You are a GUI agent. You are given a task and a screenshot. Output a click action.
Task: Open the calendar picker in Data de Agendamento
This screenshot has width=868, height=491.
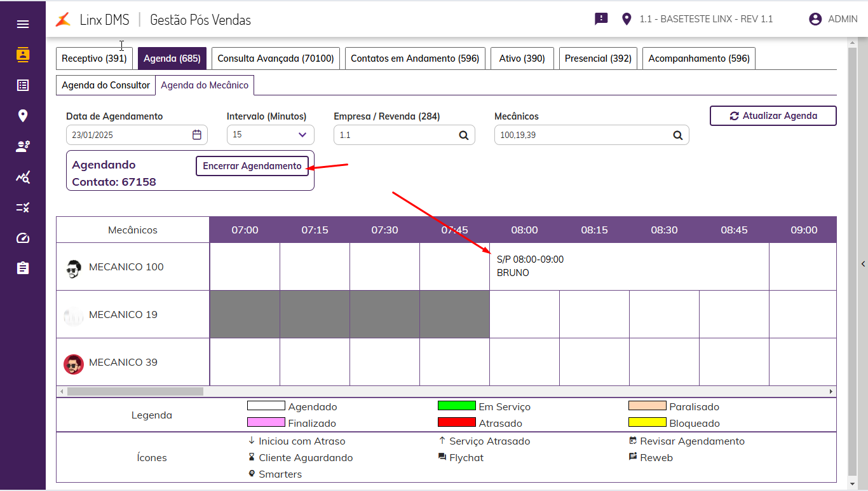(197, 135)
